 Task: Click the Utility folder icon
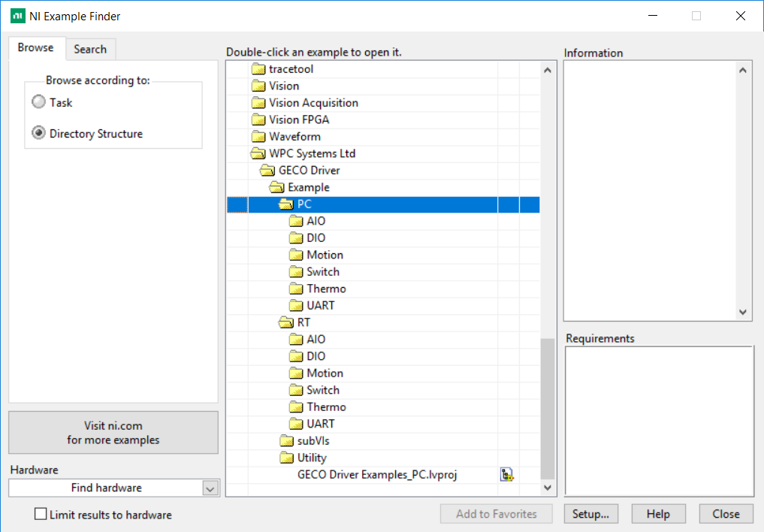[286, 458]
